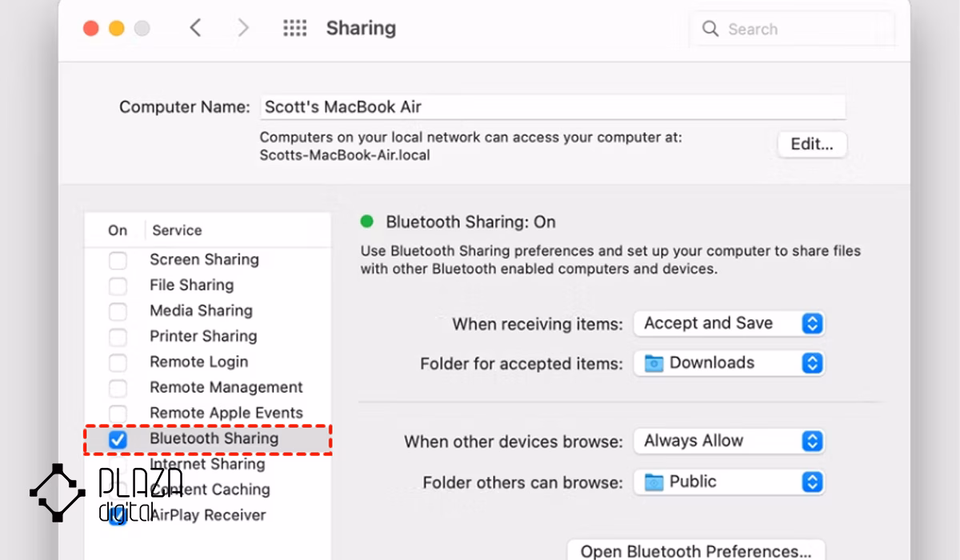
Task: Change folder for accepted items from Downloads
Action: [x=729, y=363]
